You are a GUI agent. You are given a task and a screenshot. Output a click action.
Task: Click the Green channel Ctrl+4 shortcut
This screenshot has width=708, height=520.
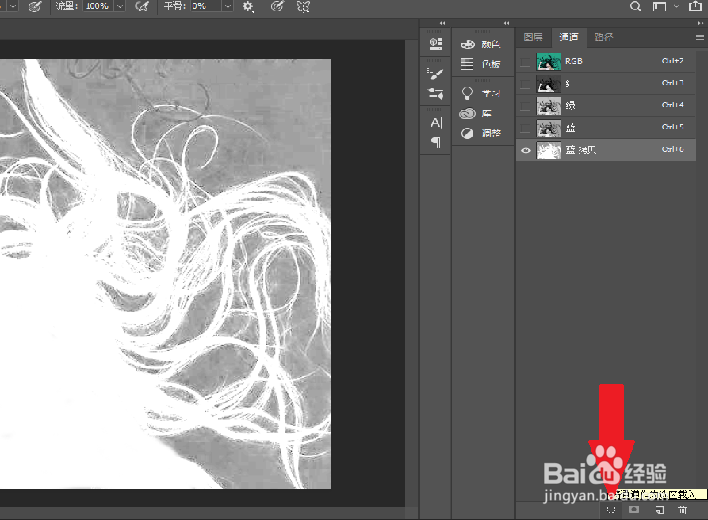pyautogui.click(x=673, y=105)
